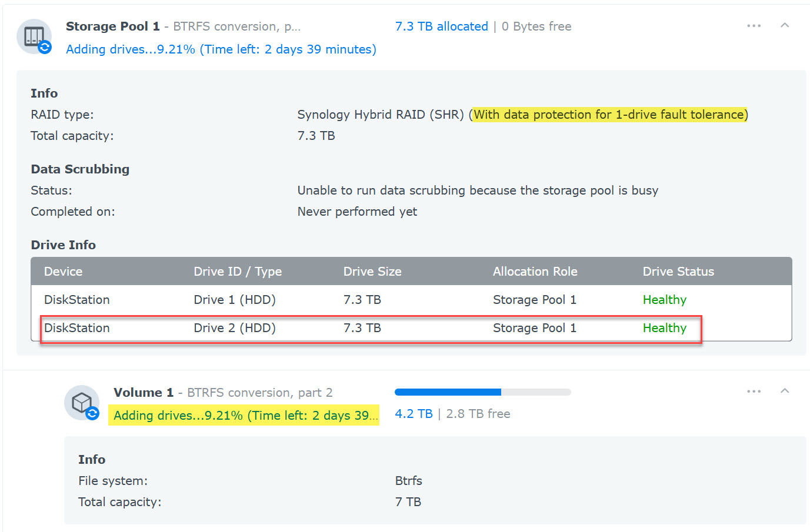This screenshot has height=532, width=810.
Task: Click the Volume 1 usage progress bar
Action: pyautogui.click(x=483, y=392)
